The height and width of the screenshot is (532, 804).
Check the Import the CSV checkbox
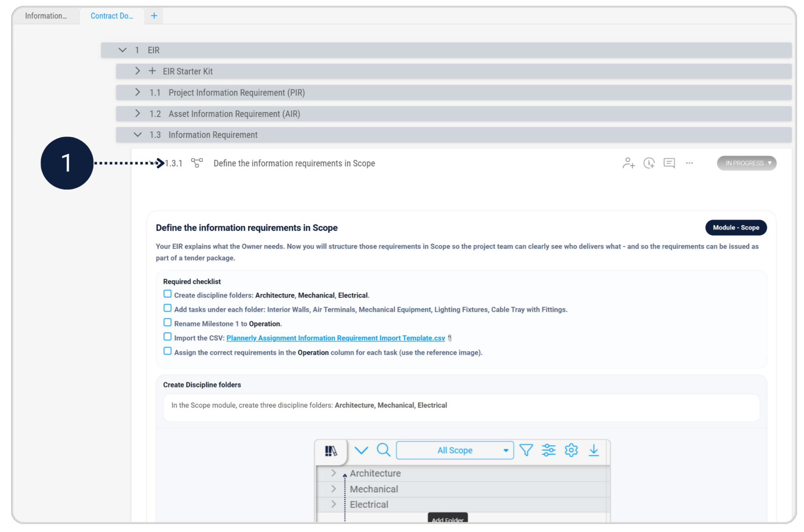coord(167,337)
